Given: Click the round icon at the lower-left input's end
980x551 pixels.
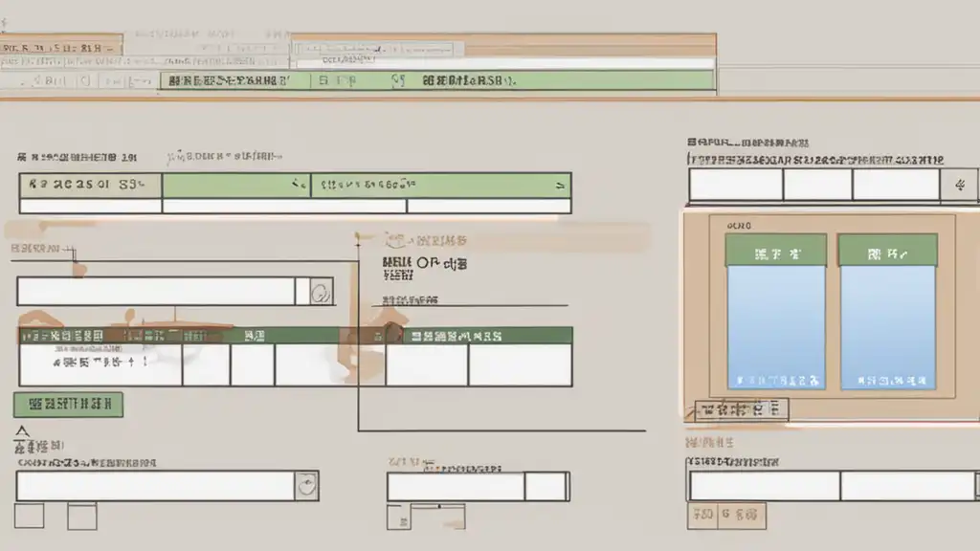Looking at the screenshot, I should 305,486.
